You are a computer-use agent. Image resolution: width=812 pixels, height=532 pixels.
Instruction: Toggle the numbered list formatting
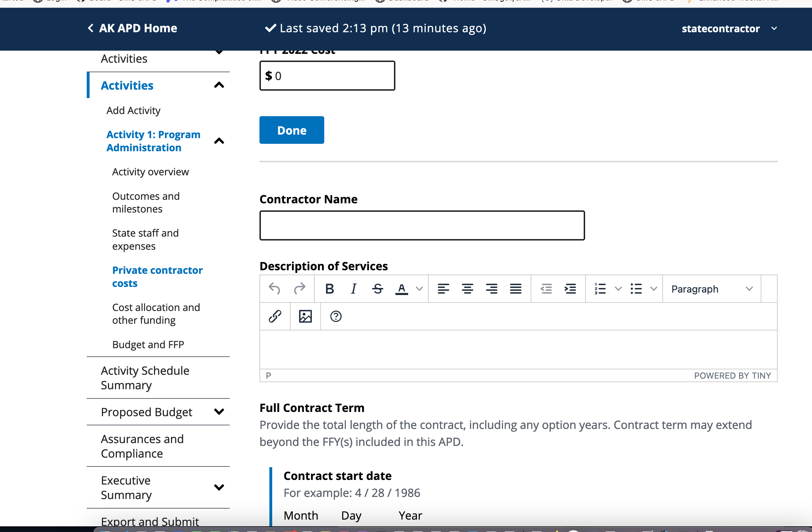tap(601, 289)
